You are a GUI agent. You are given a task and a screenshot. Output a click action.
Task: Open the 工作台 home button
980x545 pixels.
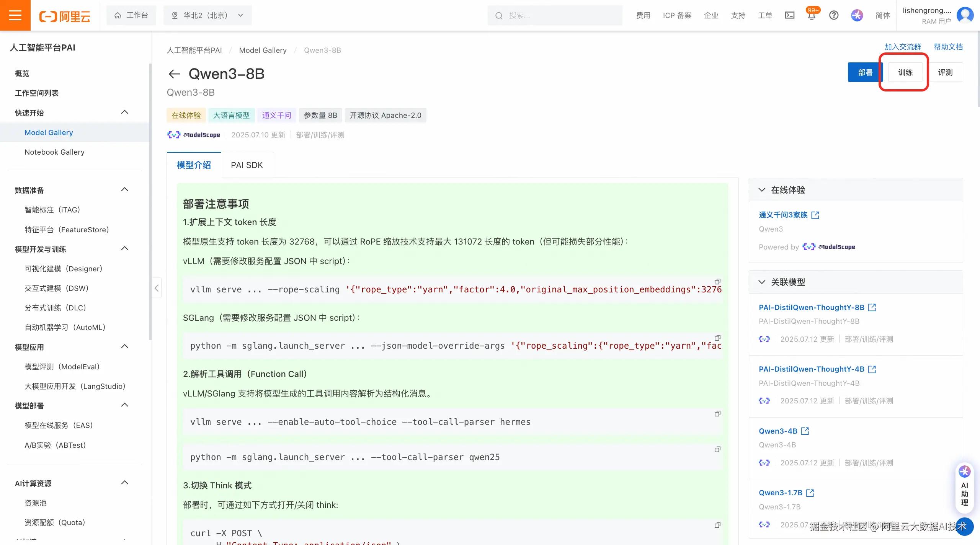(x=131, y=15)
